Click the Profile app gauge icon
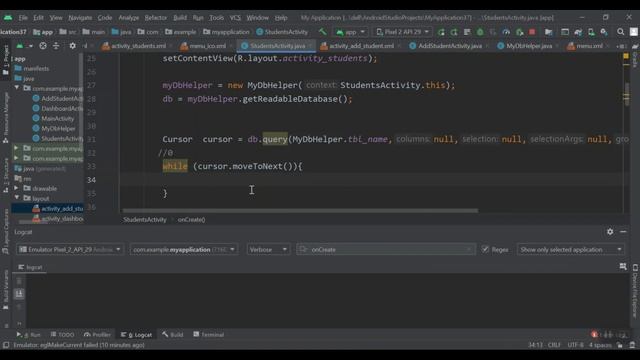This screenshot has width=640, height=360. click(506, 32)
